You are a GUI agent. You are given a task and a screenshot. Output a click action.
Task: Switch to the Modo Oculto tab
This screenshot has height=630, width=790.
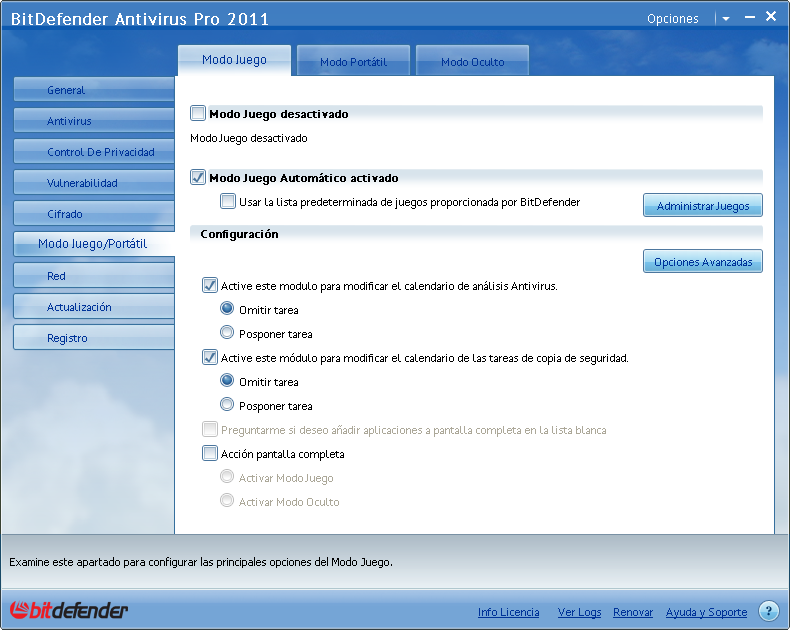click(473, 61)
